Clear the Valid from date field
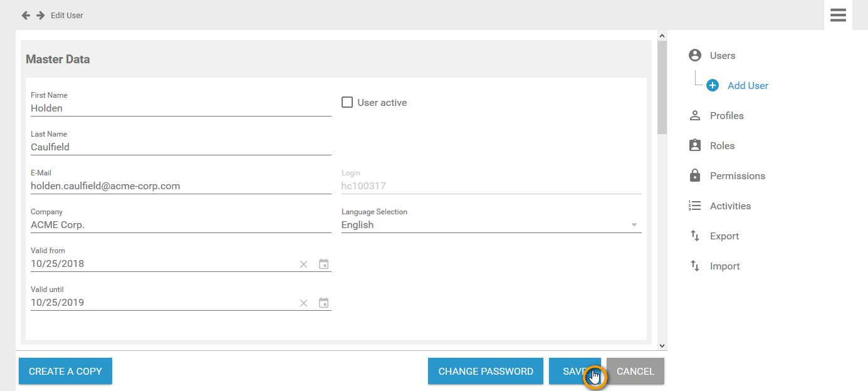Screen dimensions: 868x391 [303, 264]
